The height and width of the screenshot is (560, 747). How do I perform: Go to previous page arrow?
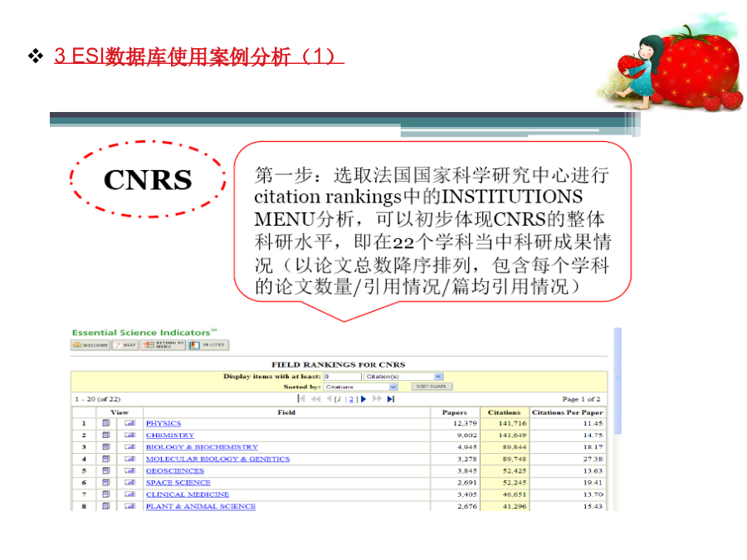pyautogui.click(x=329, y=398)
